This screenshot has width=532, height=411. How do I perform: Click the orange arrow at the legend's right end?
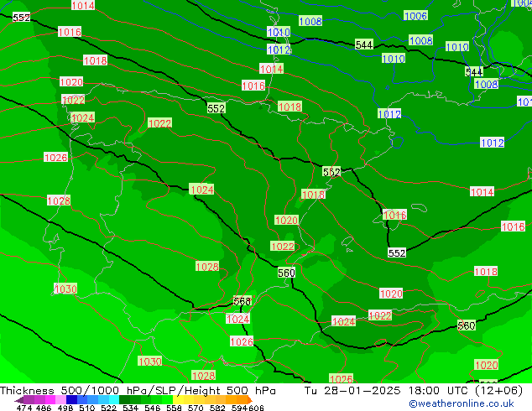point(250,399)
